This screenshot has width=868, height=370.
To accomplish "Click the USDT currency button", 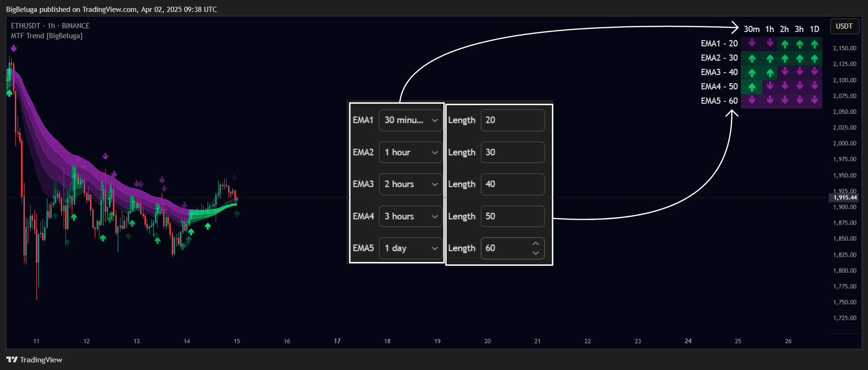I will point(844,26).
